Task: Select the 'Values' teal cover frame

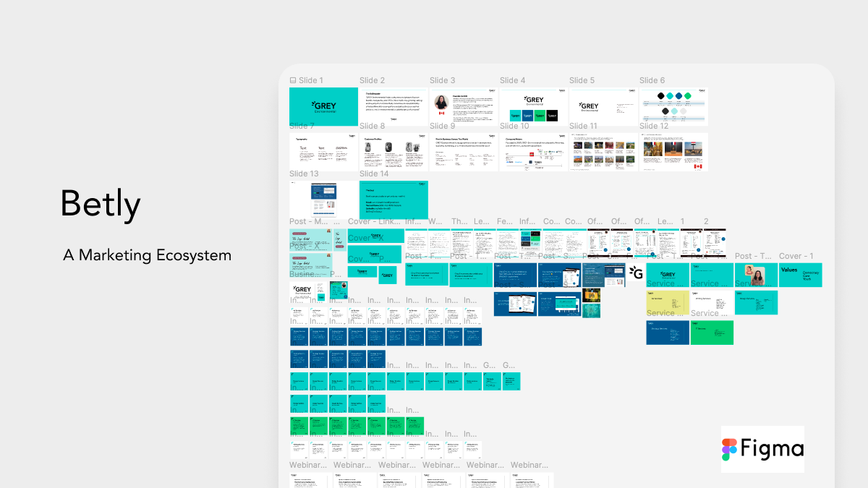Action: [x=801, y=275]
